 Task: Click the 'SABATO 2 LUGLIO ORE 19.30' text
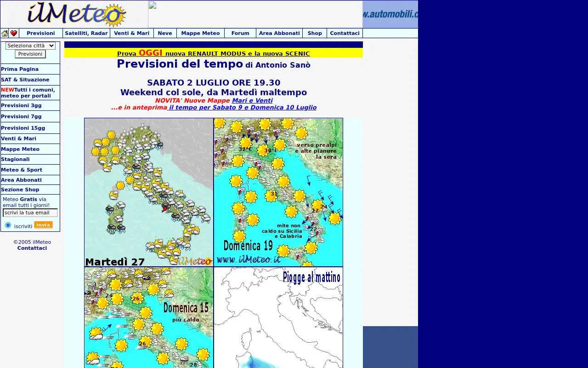point(214,83)
